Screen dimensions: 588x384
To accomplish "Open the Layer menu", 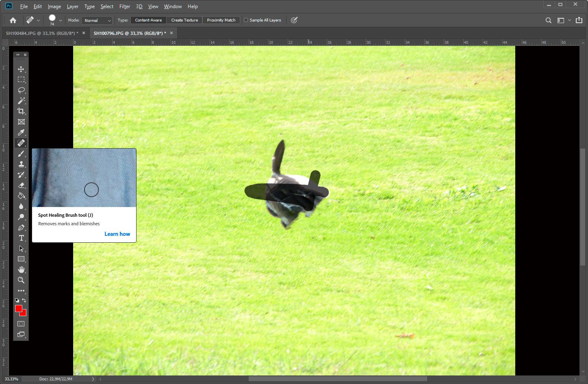I will coord(73,6).
